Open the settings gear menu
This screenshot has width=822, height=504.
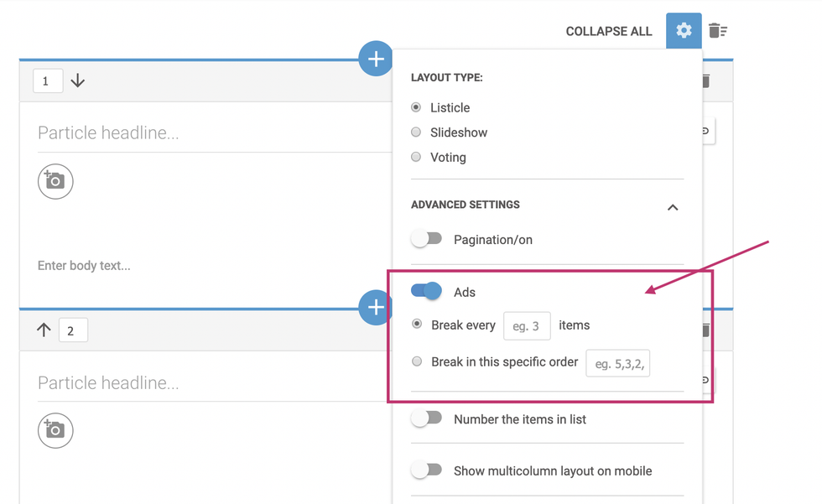[x=684, y=31]
